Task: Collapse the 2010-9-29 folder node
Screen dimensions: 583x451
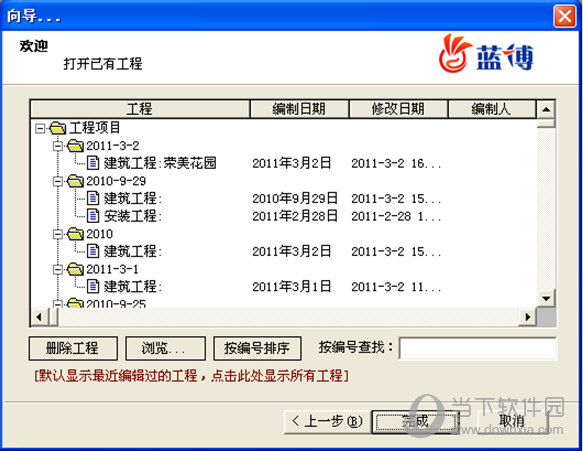Action: 58,181
